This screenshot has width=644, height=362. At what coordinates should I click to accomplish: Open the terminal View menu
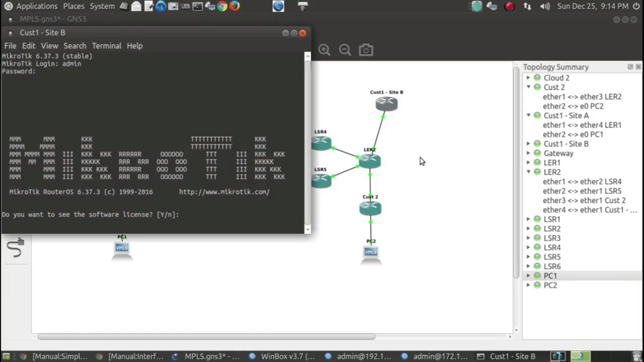pos(49,46)
